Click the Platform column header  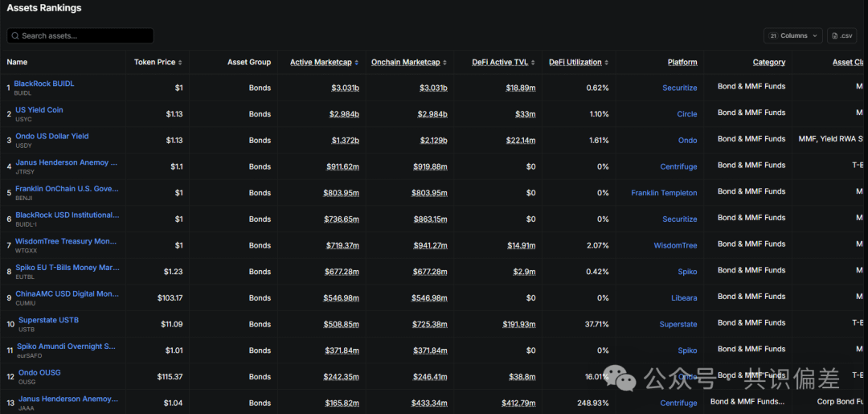(x=682, y=63)
